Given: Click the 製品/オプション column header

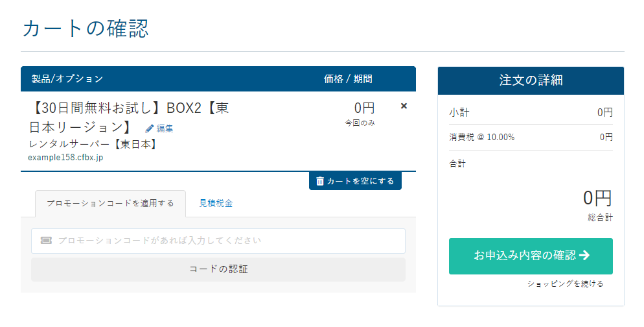Looking at the screenshot, I should [x=67, y=79].
